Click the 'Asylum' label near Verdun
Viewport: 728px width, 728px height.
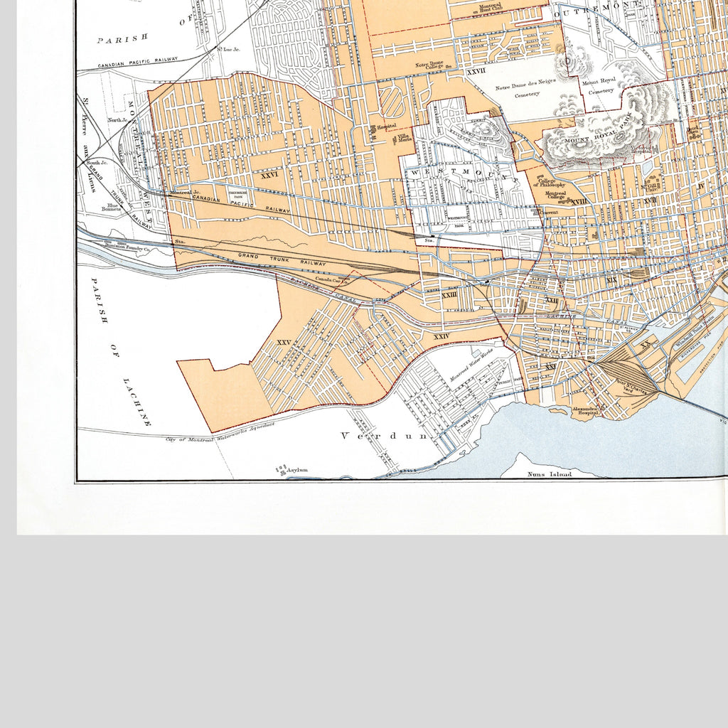(x=297, y=470)
